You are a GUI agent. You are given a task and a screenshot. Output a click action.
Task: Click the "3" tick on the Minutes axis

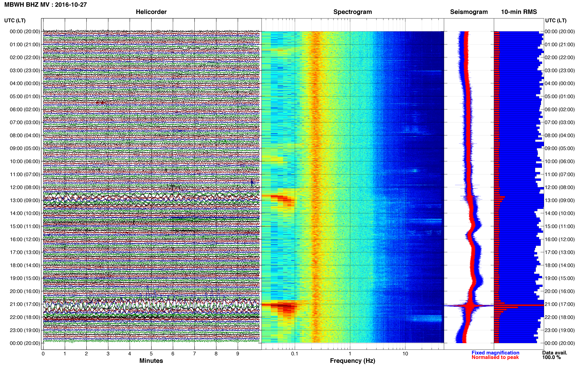108,354
